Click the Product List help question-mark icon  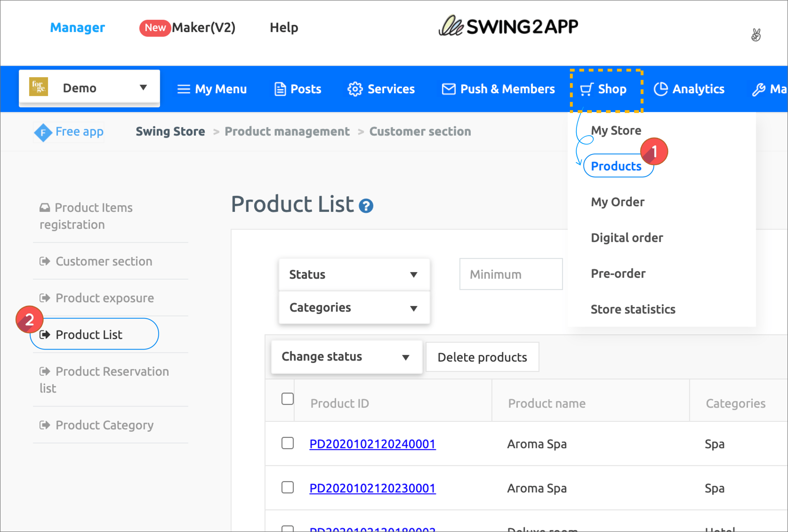click(366, 206)
